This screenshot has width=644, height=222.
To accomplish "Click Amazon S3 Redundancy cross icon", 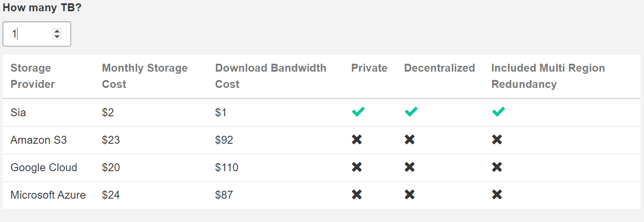I will tap(497, 140).
